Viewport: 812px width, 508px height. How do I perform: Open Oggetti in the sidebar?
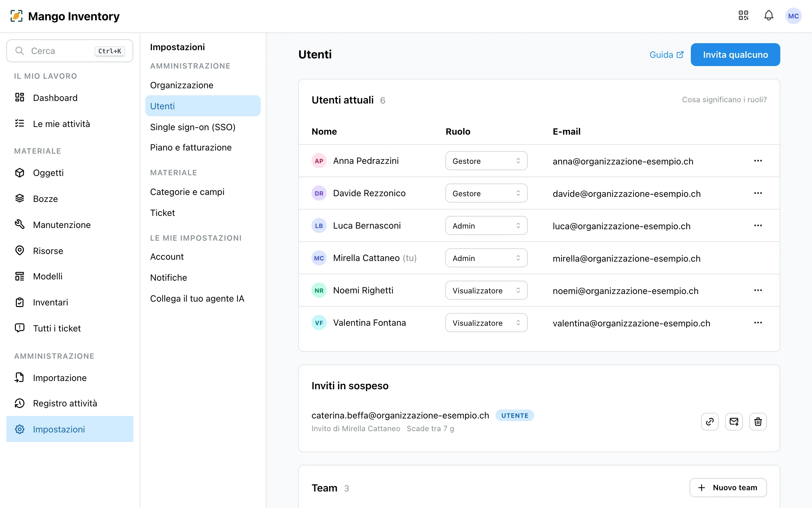70,173
